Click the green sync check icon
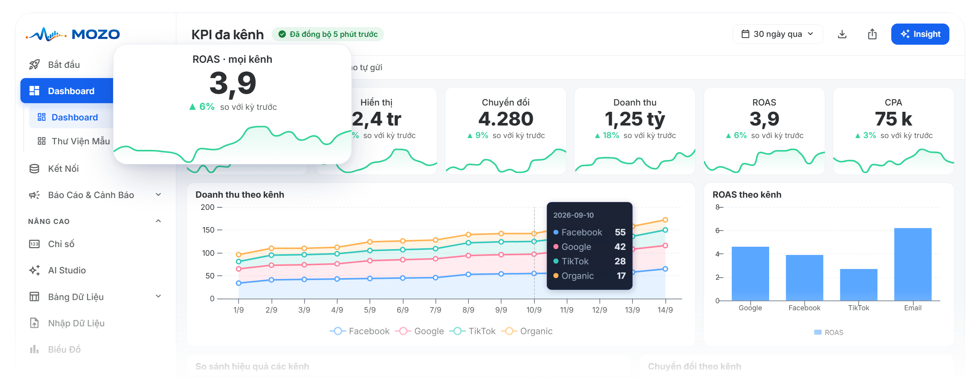 tap(282, 34)
